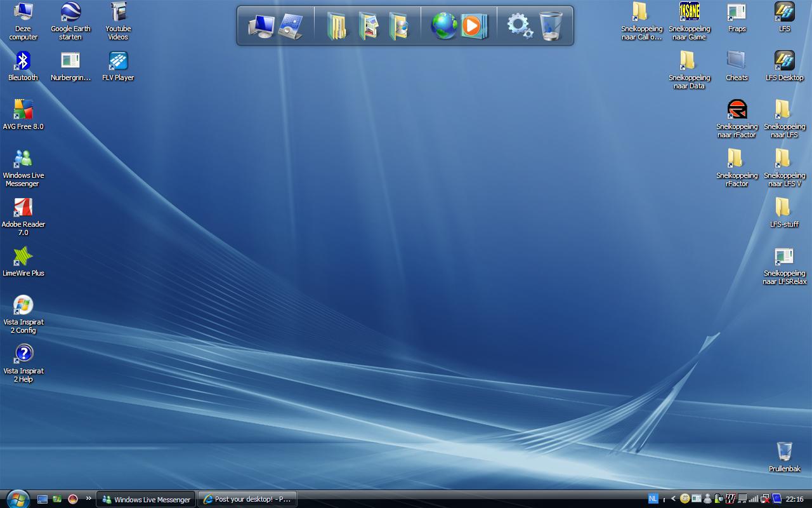The image size is (812, 508).
Task: Switch to Windows Live Messenger taskbar button
Action: [147, 499]
